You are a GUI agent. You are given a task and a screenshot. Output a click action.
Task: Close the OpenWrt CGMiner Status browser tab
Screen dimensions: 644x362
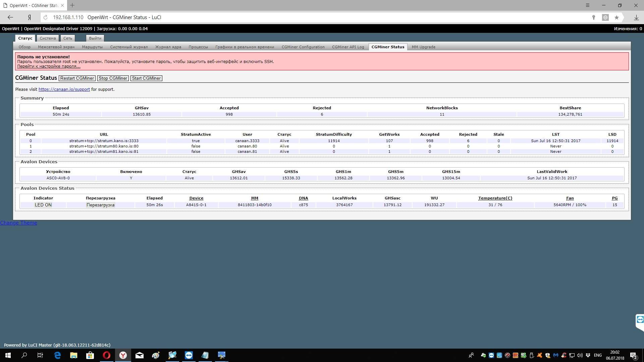tap(62, 5)
